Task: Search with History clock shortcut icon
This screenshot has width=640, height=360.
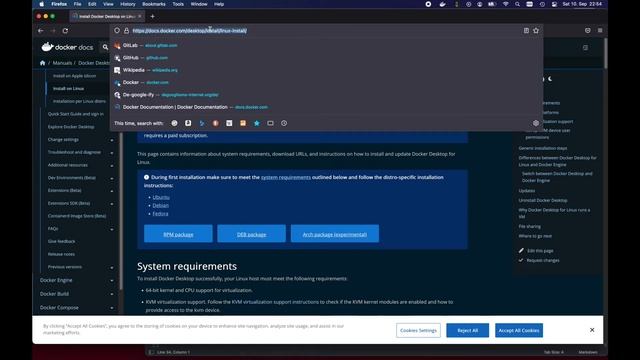Action: click(284, 123)
